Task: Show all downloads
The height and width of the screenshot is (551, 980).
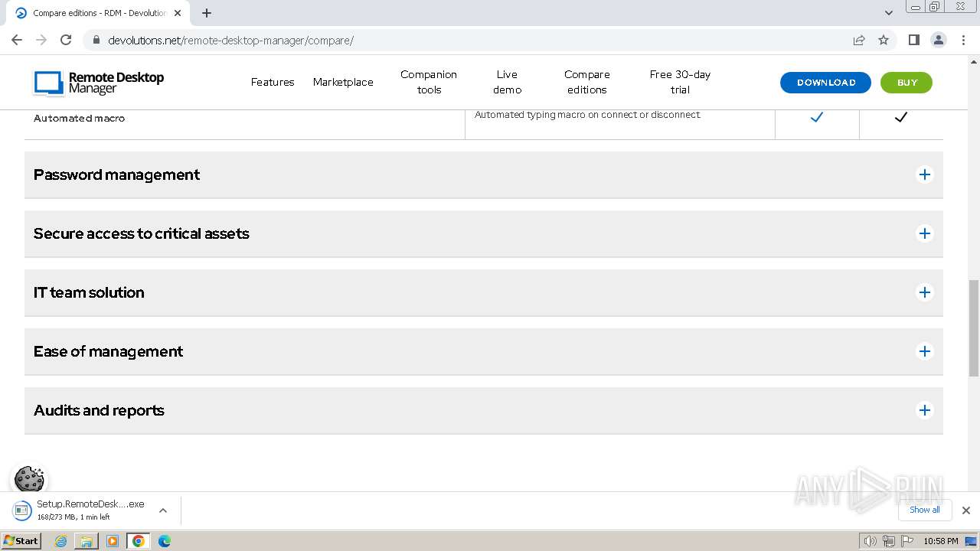Action: 925,510
